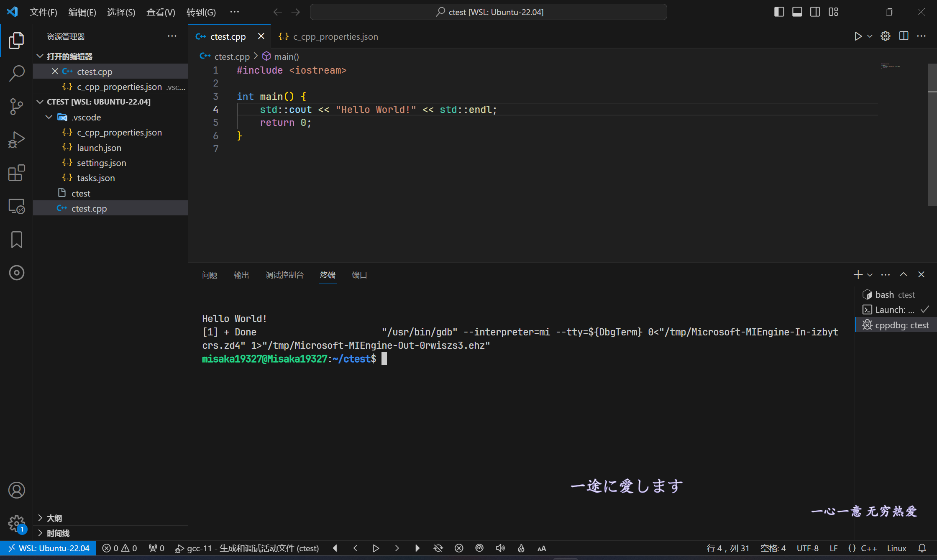Select the bash ctest terminal
The height and width of the screenshot is (560, 937).
[x=895, y=295]
